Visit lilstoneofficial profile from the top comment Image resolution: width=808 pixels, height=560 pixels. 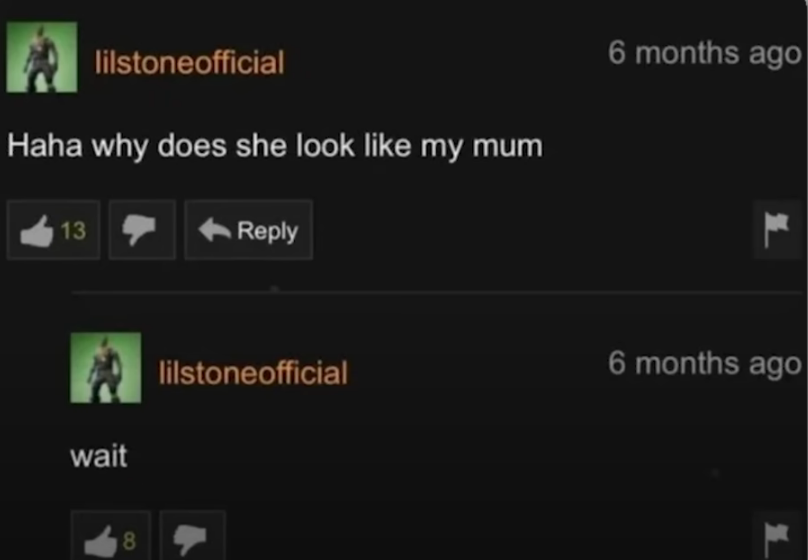click(x=189, y=62)
